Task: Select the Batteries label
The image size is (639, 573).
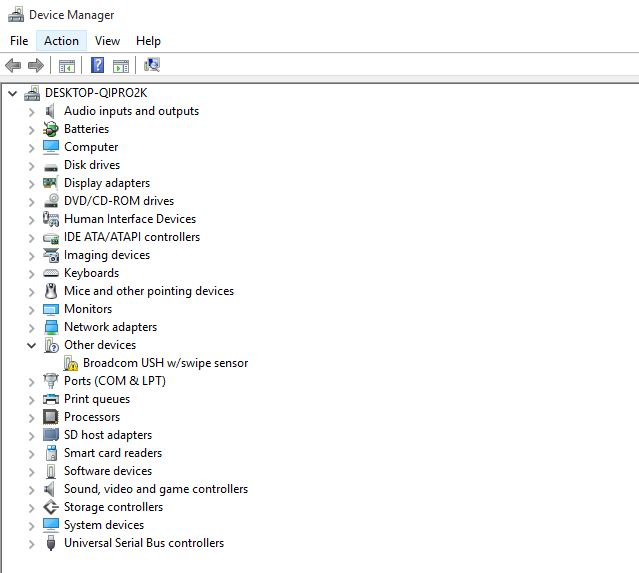Action: (86, 129)
